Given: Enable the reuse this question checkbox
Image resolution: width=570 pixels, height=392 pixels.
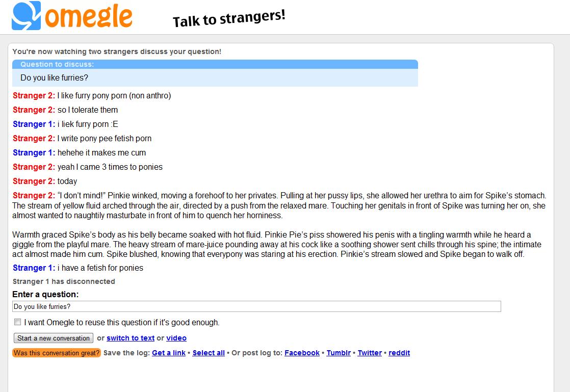Looking at the screenshot, I should [18, 322].
